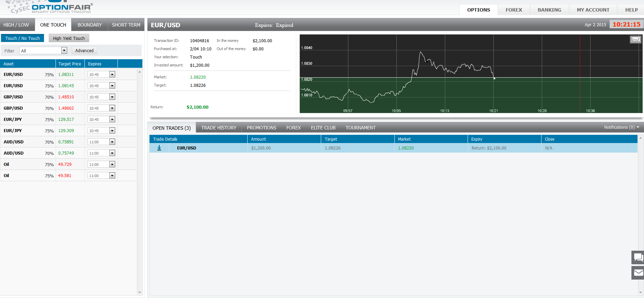This screenshot has width=644, height=298.
Task: Switch to High Yield Touch mode
Action: coord(69,38)
